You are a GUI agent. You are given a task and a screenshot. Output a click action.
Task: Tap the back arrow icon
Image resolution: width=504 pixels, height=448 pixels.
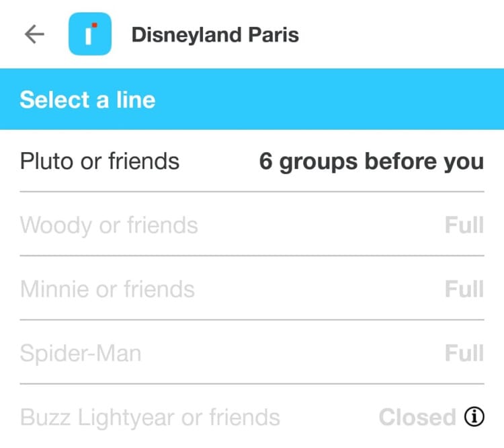[34, 34]
